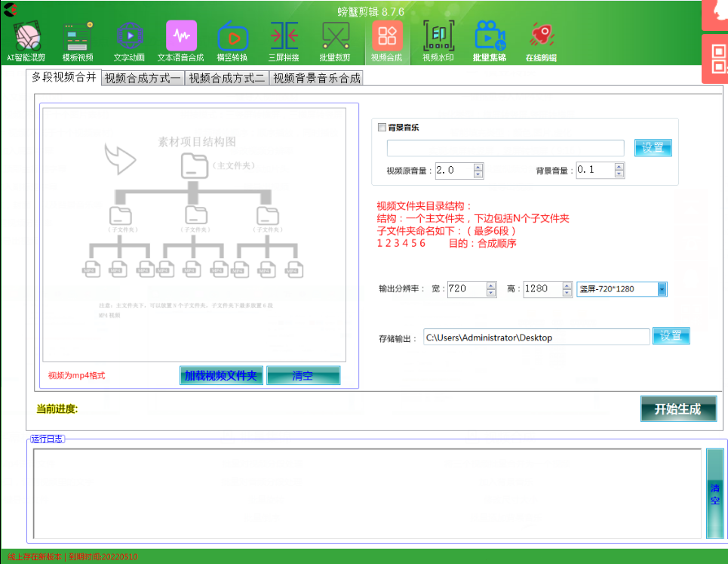
Task: Launch 文本语音合成 from the toolbar
Action: coord(180,38)
